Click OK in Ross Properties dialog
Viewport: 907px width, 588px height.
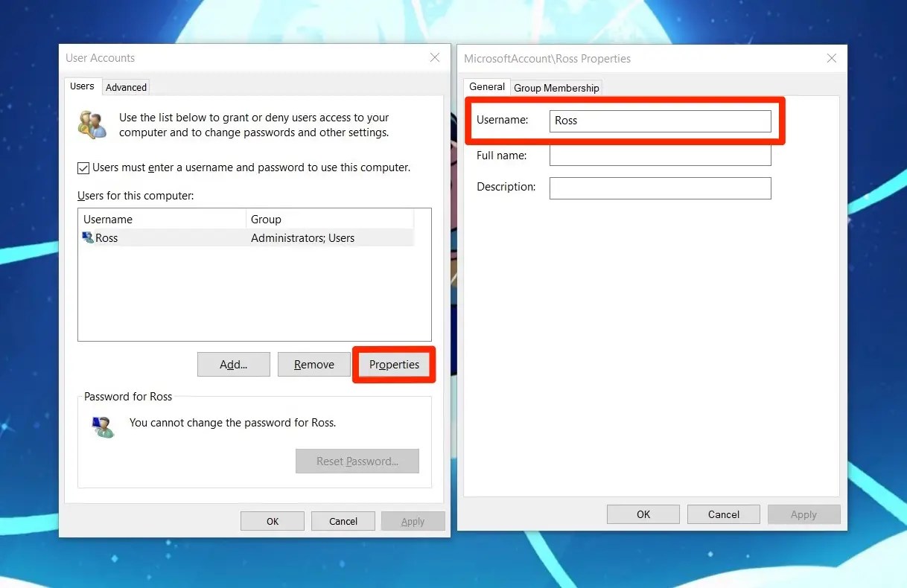pyautogui.click(x=643, y=514)
